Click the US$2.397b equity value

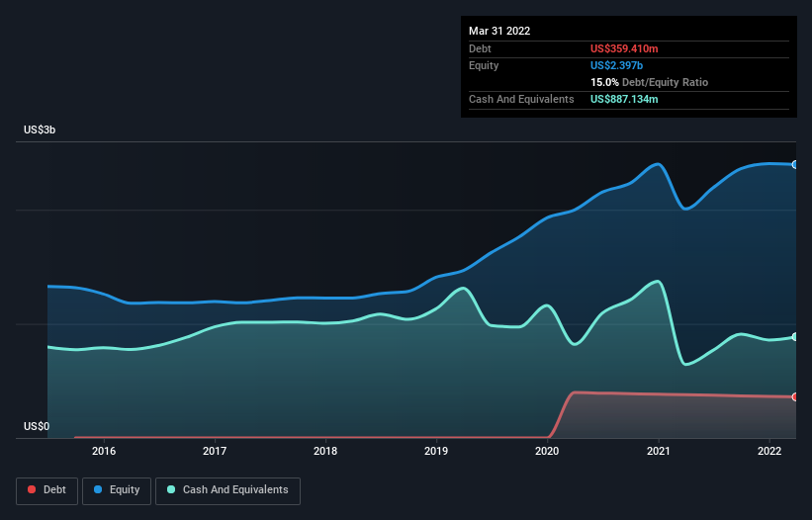616,65
